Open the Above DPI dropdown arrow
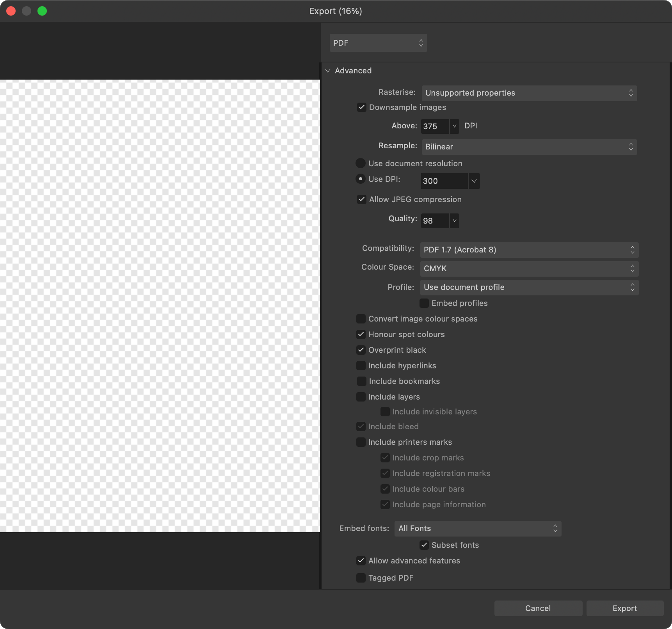Screen dimensions: 672x629 (x=454, y=126)
